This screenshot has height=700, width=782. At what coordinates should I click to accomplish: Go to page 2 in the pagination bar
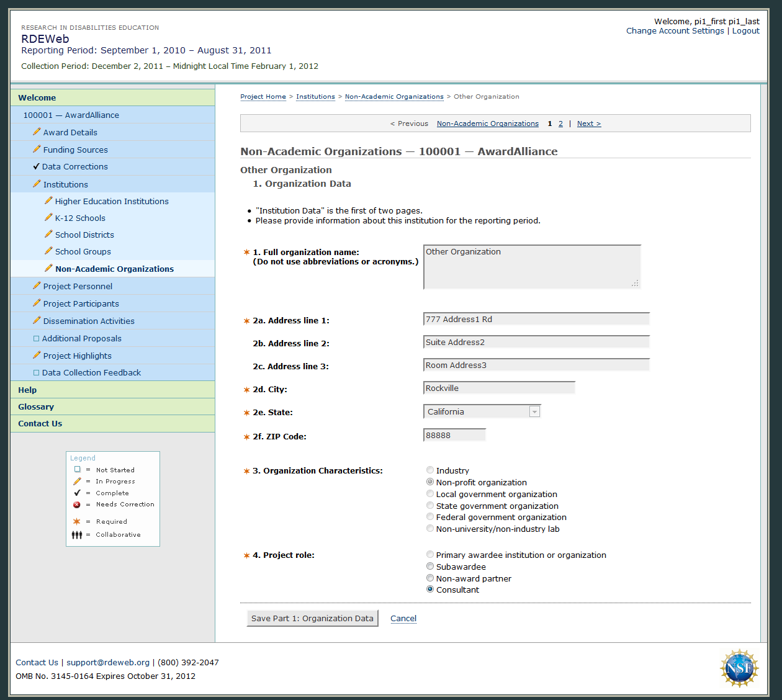560,123
